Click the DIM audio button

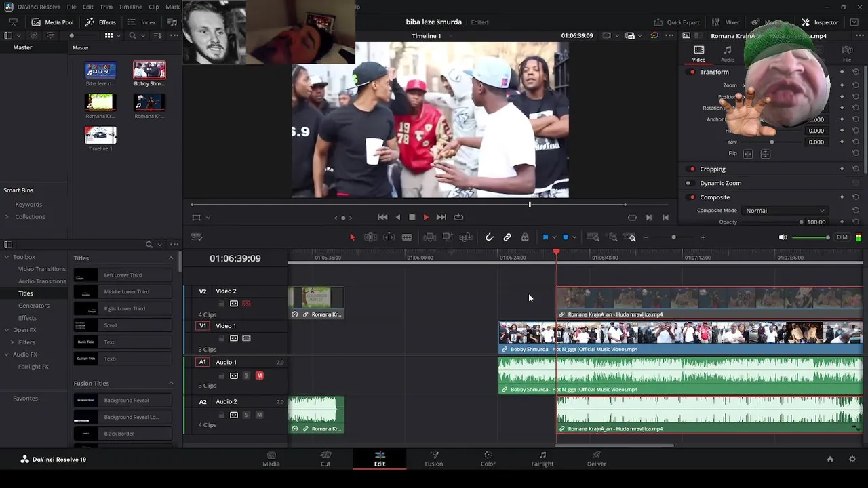tap(842, 237)
